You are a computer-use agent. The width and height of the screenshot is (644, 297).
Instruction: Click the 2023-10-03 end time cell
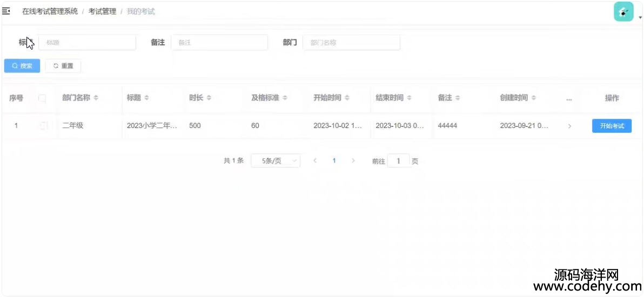[400, 126]
